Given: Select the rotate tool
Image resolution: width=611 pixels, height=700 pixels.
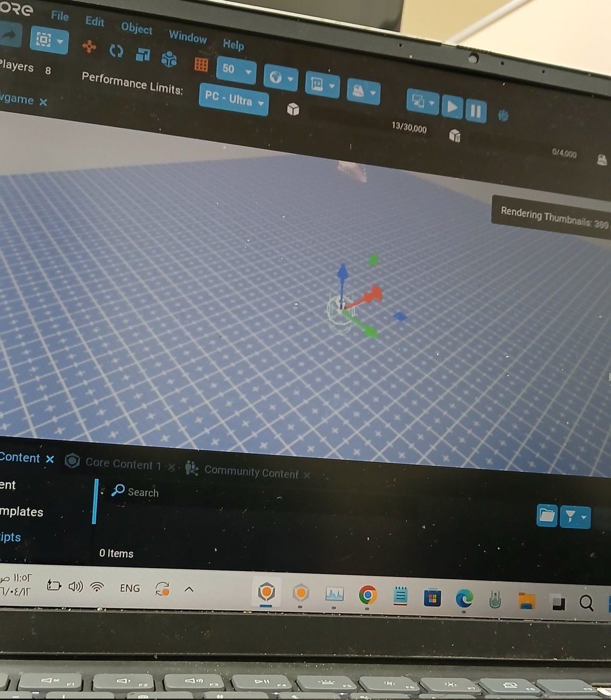Looking at the screenshot, I should pyautogui.click(x=116, y=51).
